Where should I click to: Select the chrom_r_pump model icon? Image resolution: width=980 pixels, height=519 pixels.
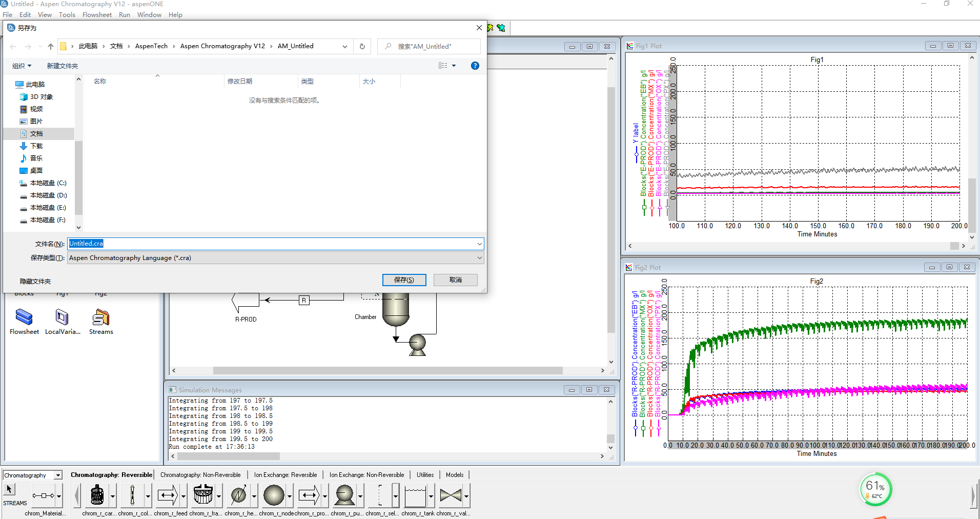(x=344, y=495)
